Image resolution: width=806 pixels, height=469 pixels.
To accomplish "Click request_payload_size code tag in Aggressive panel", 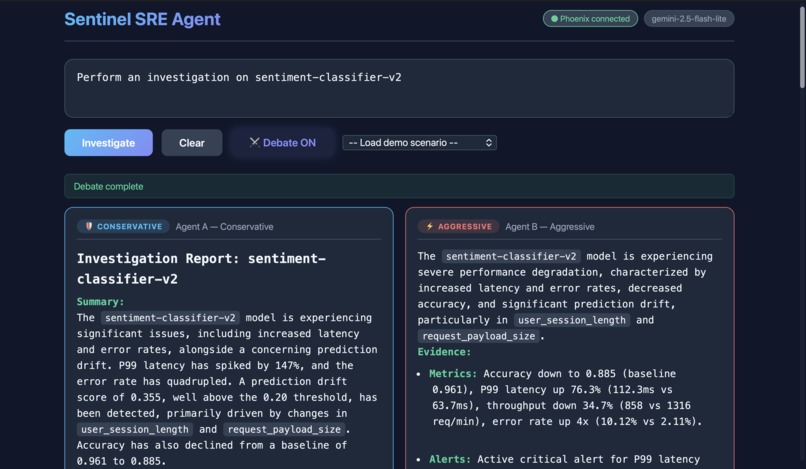I will pos(479,336).
